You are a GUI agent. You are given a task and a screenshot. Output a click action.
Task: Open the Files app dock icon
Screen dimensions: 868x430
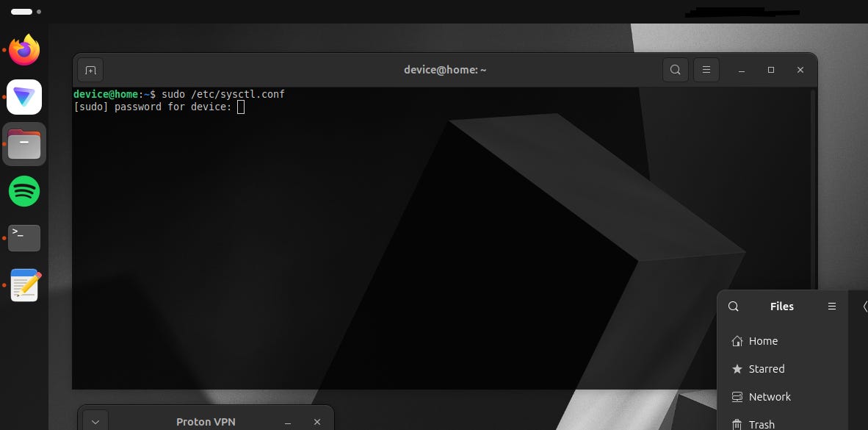(24, 144)
